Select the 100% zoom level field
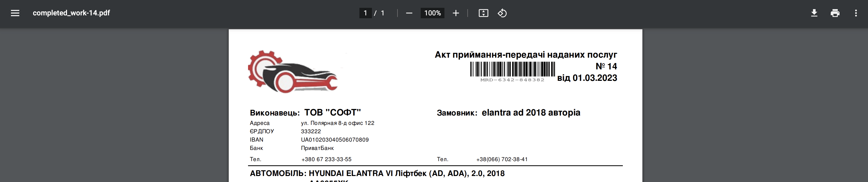Image resolution: width=868 pixels, height=182 pixels. pos(432,13)
